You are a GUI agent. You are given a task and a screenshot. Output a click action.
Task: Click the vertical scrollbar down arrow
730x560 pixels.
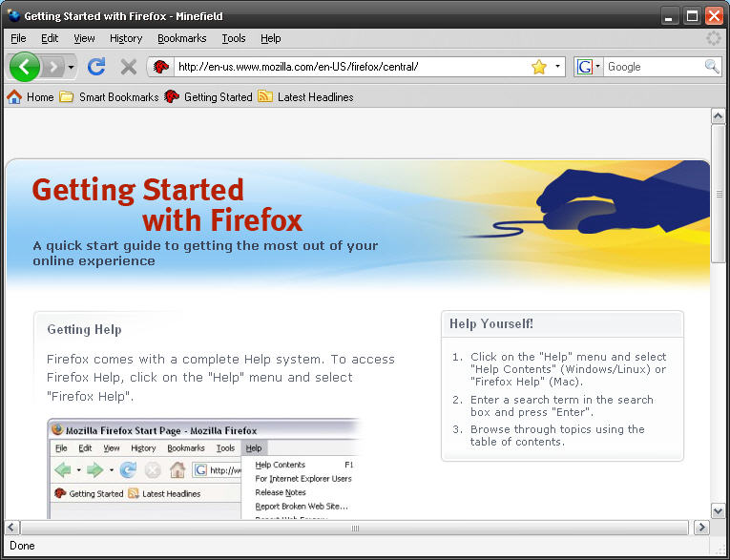click(x=719, y=510)
